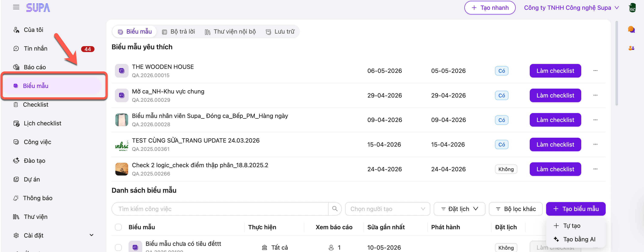Click the search magnifier icon
The image size is (644, 252).
coord(335,209)
